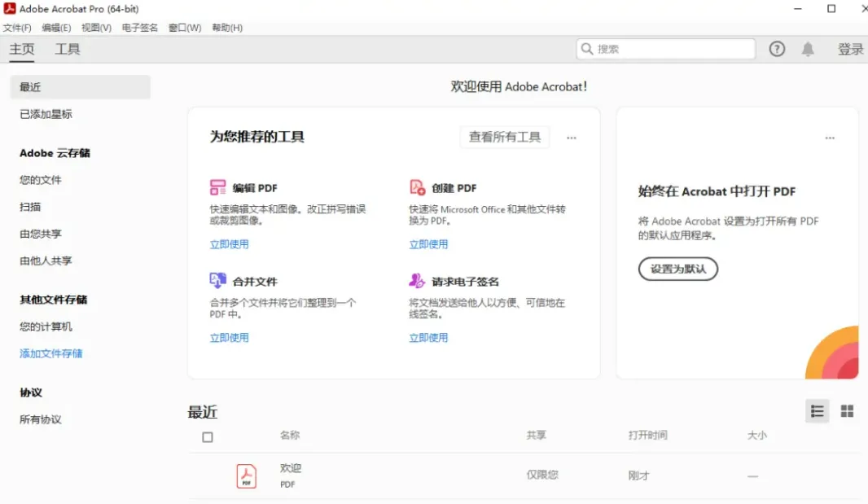Switch to the 主页 tab
Image resolution: width=868 pixels, height=504 pixels.
click(22, 50)
